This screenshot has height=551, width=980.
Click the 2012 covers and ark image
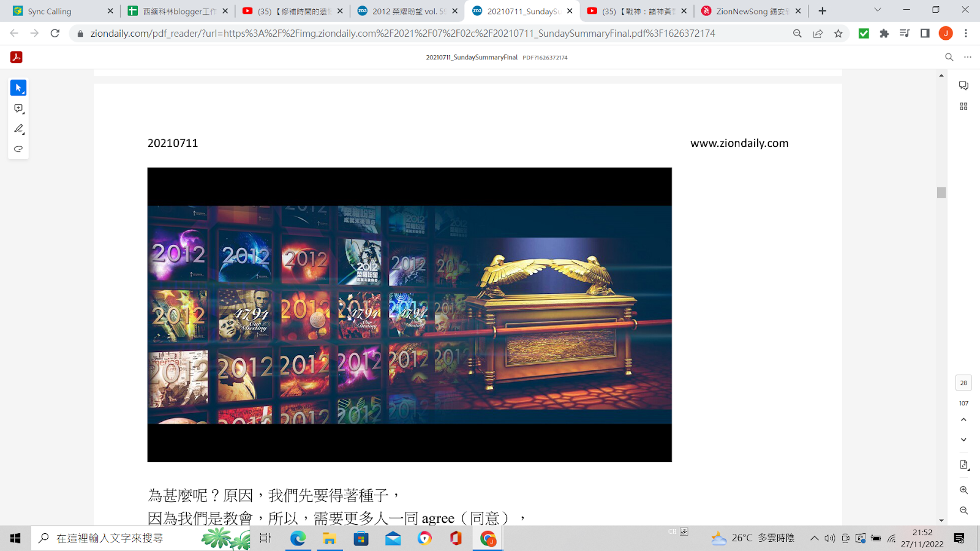[x=409, y=315]
